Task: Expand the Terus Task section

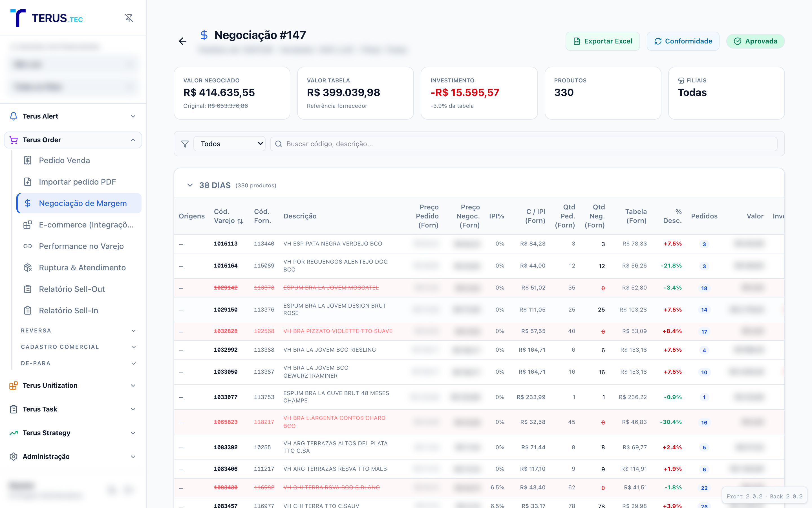Action: point(133,409)
